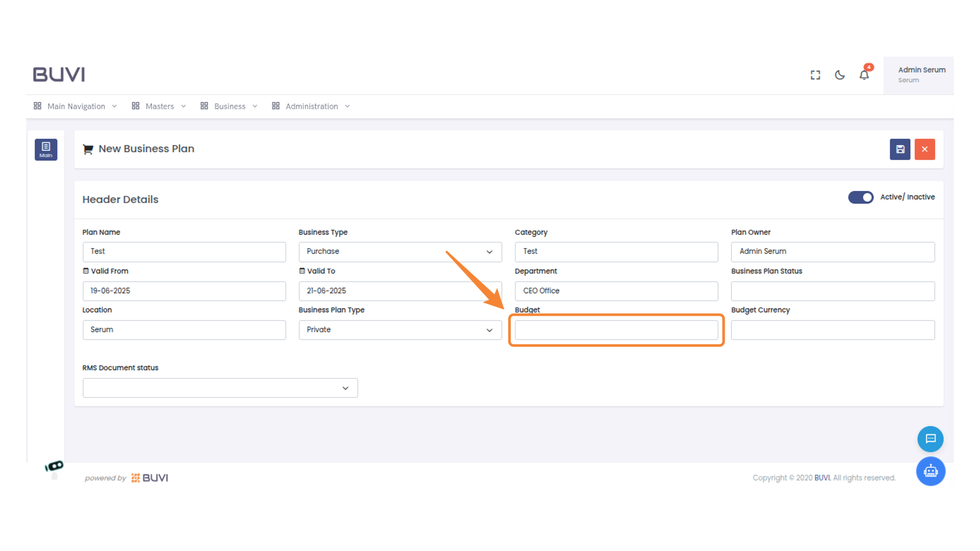Open the Administration menu
Screen dimensions: 980x551
click(x=311, y=106)
